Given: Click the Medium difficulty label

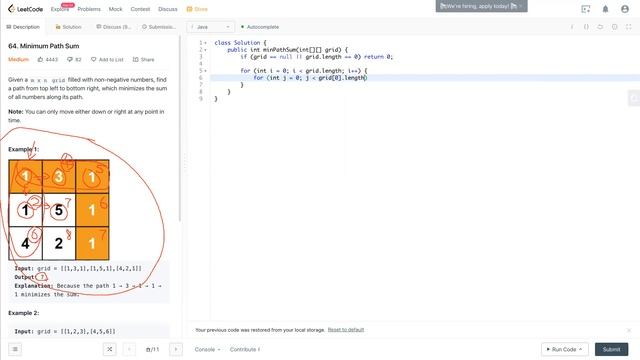Looking at the screenshot, I should 18,60.
